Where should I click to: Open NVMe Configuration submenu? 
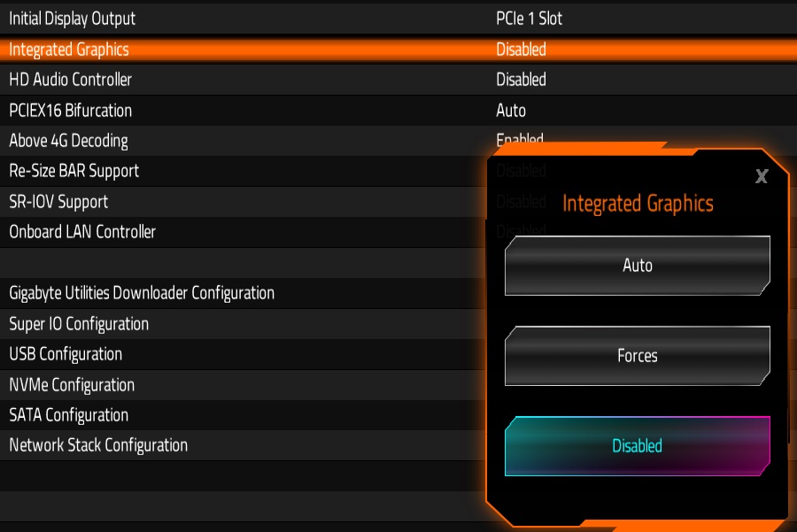click(72, 385)
